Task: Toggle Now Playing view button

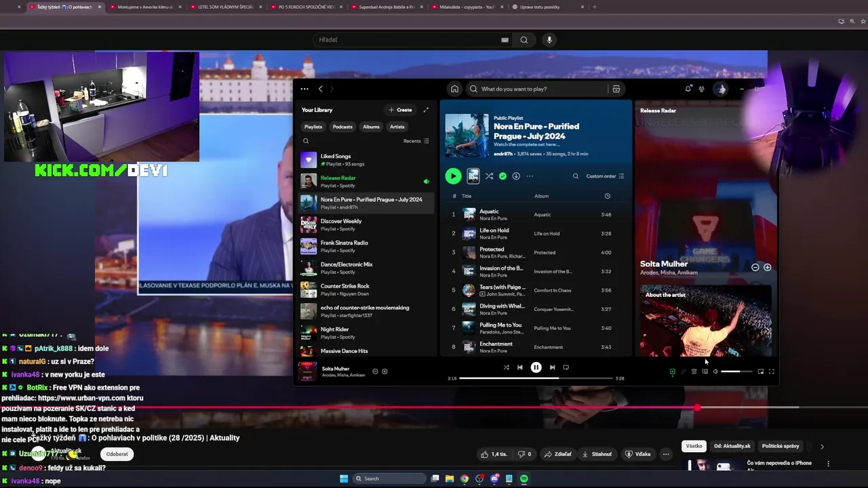Action: [673, 371]
